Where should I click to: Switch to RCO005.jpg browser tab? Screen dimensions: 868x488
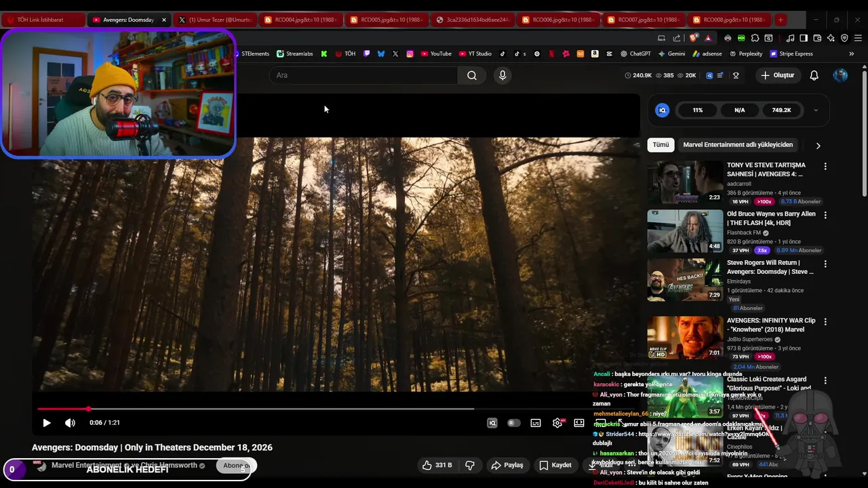tap(386, 20)
